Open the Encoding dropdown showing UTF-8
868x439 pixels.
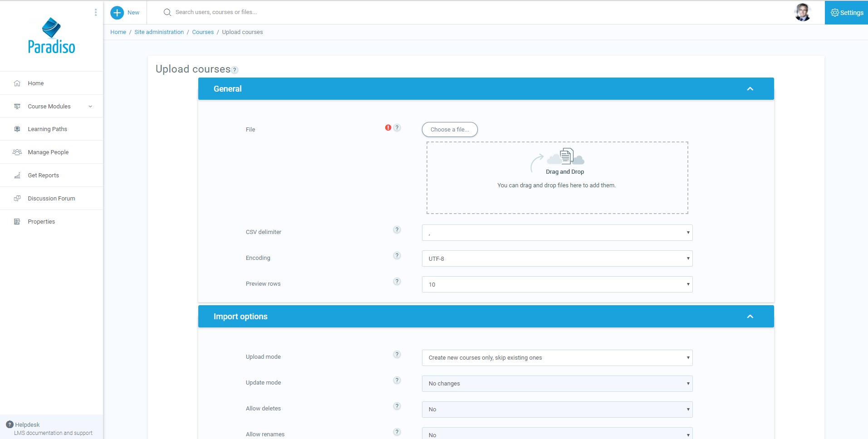tap(557, 259)
